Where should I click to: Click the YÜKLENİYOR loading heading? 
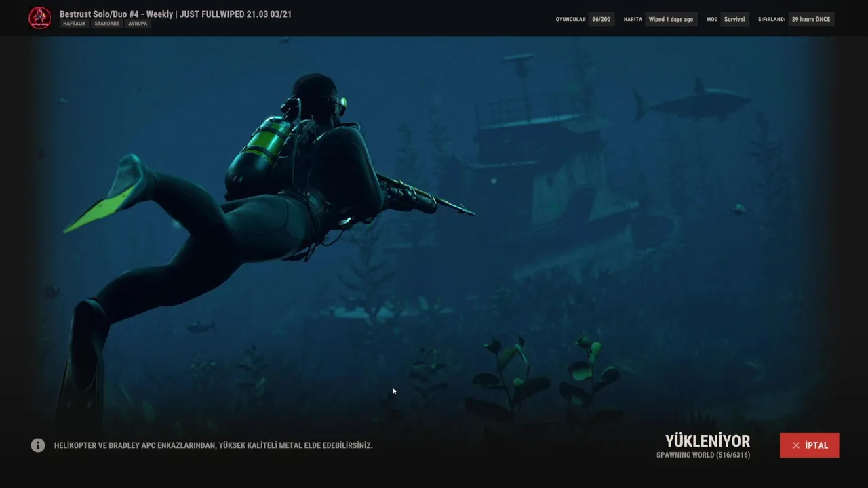707,442
